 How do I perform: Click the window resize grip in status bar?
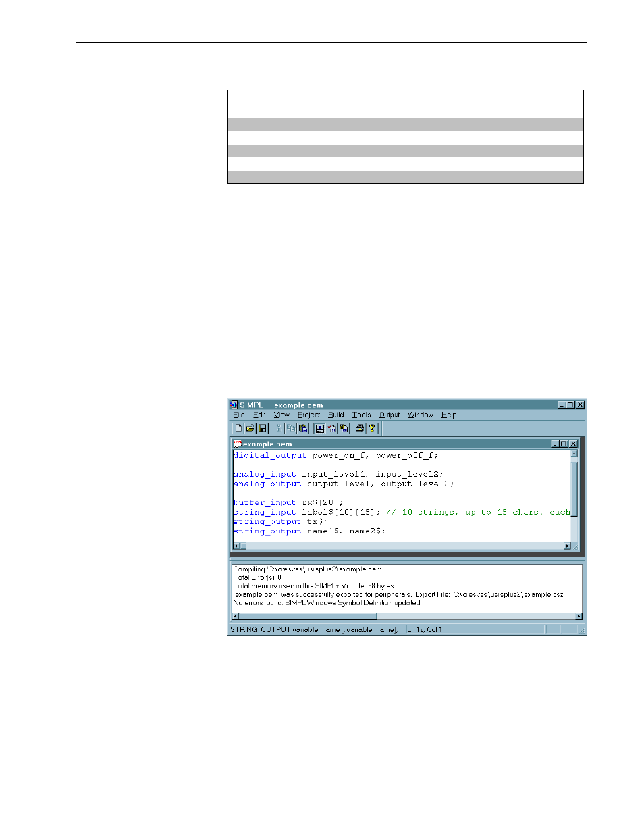click(x=583, y=631)
